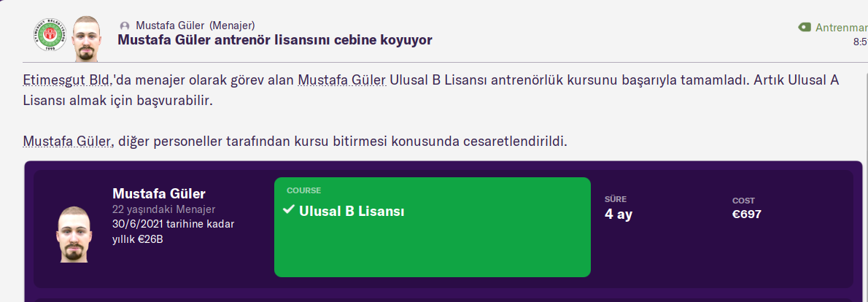Screen dimensions: 868x302
Task: Click the yıllık €26B salary text
Action: click(138, 239)
